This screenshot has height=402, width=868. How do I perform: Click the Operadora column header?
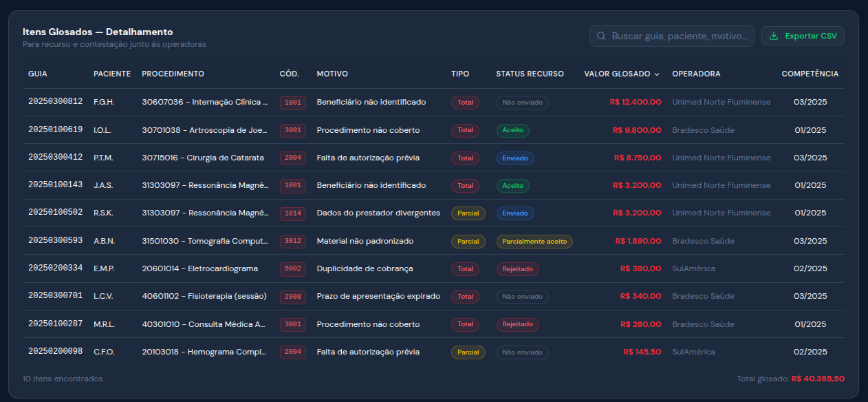pos(696,74)
